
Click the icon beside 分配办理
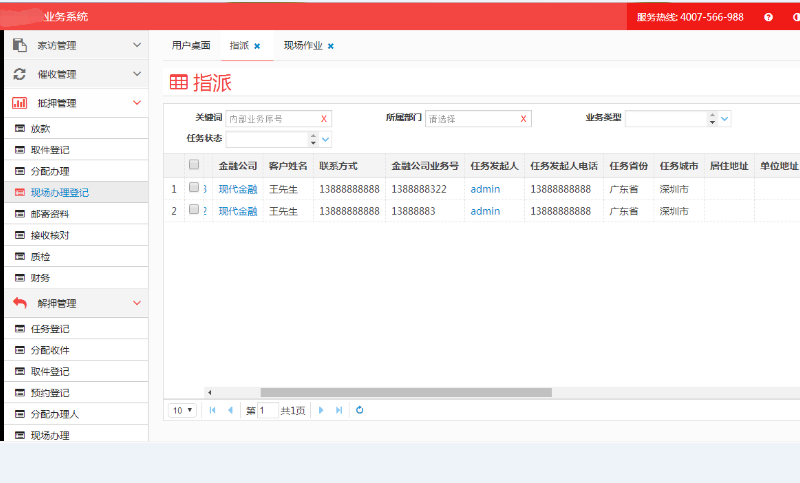[20, 171]
